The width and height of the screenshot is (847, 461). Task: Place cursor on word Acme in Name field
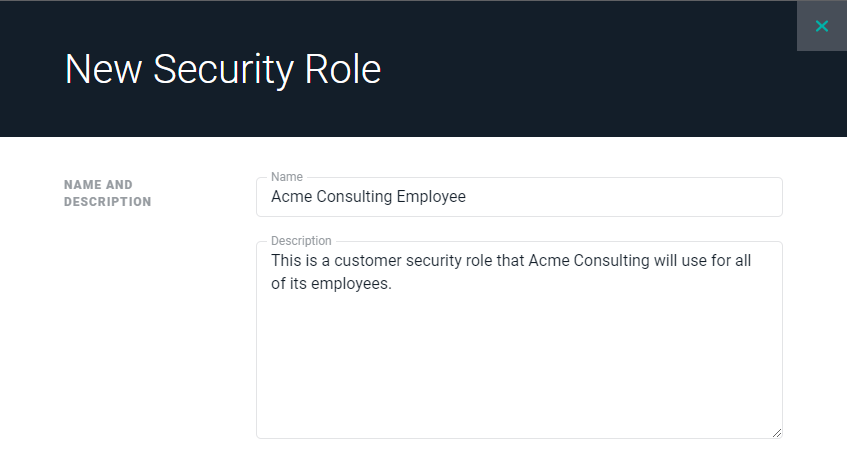click(291, 197)
